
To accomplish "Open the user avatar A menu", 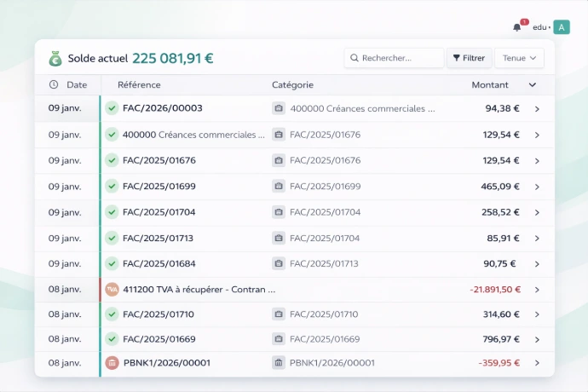I will click(x=561, y=27).
